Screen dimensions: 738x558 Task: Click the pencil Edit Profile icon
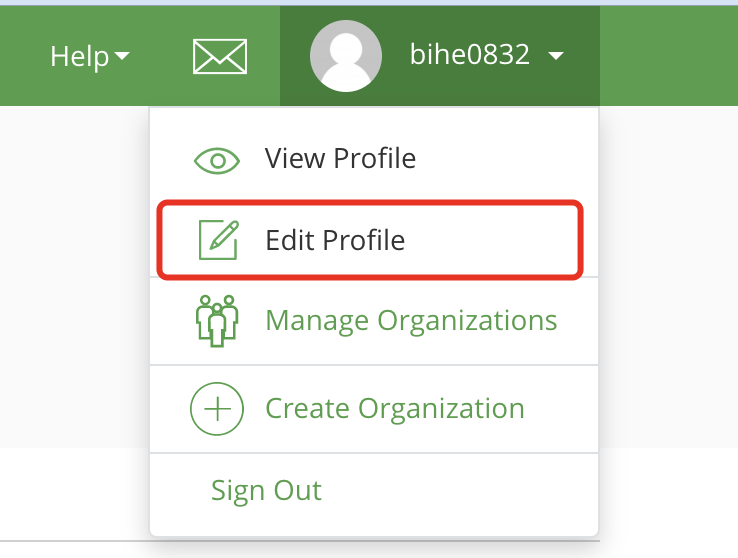(218, 240)
